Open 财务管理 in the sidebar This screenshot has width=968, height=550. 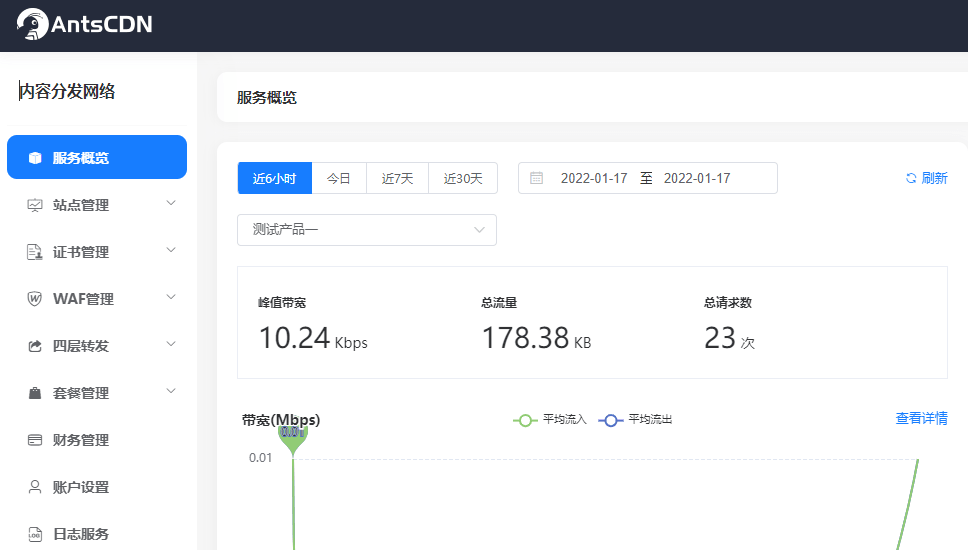coord(80,440)
